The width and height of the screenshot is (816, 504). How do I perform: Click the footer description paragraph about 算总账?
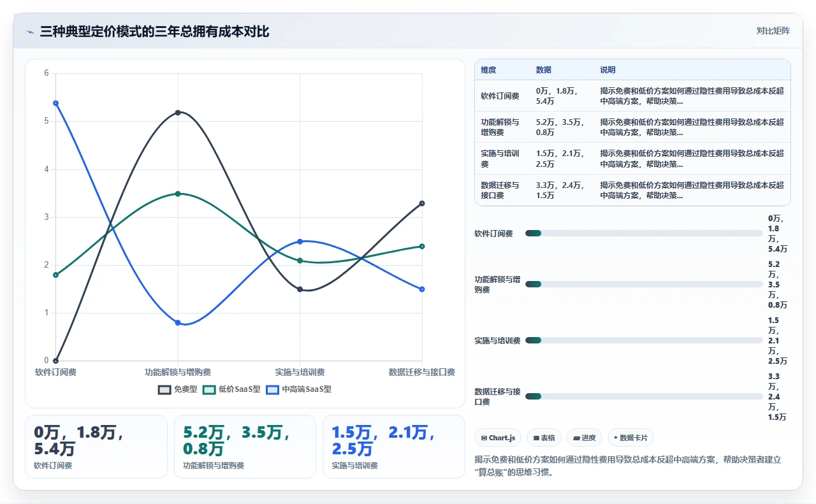[x=631, y=466]
